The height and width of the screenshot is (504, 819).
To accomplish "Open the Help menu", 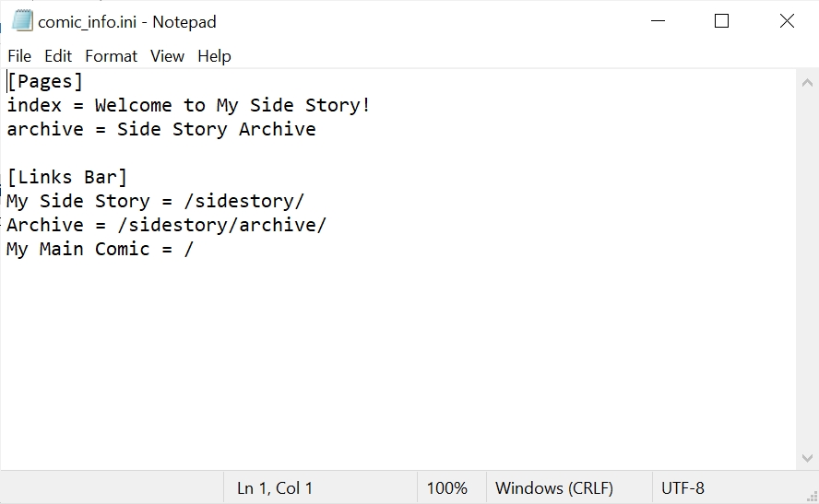I will 214,56.
